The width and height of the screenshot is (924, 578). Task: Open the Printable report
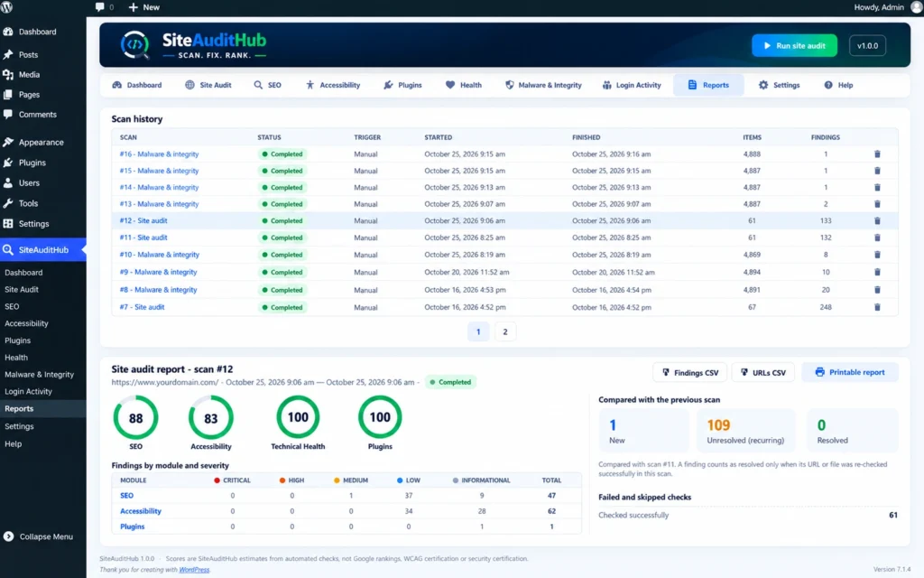point(850,372)
